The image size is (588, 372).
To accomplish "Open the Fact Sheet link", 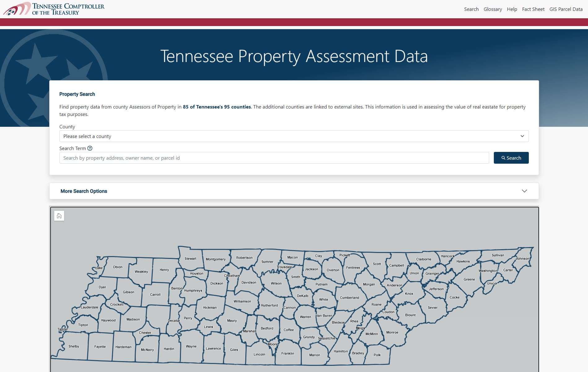I will point(533,9).
